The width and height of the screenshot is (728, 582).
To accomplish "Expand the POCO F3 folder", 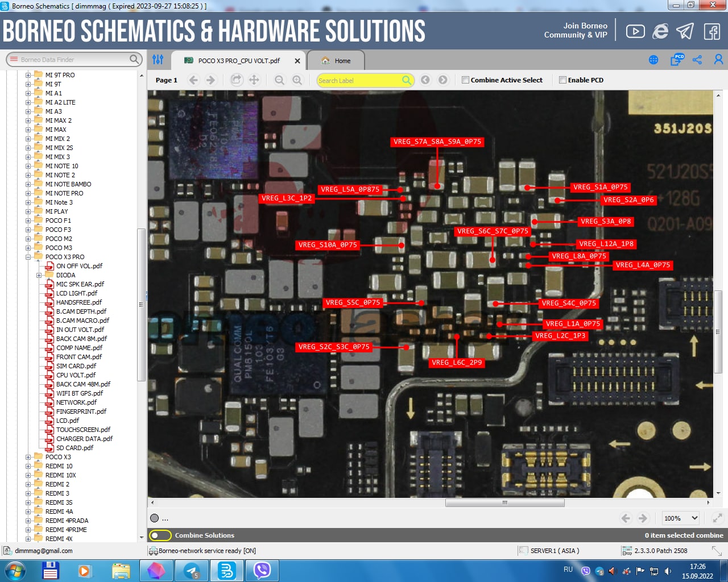I will (x=28, y=230).
